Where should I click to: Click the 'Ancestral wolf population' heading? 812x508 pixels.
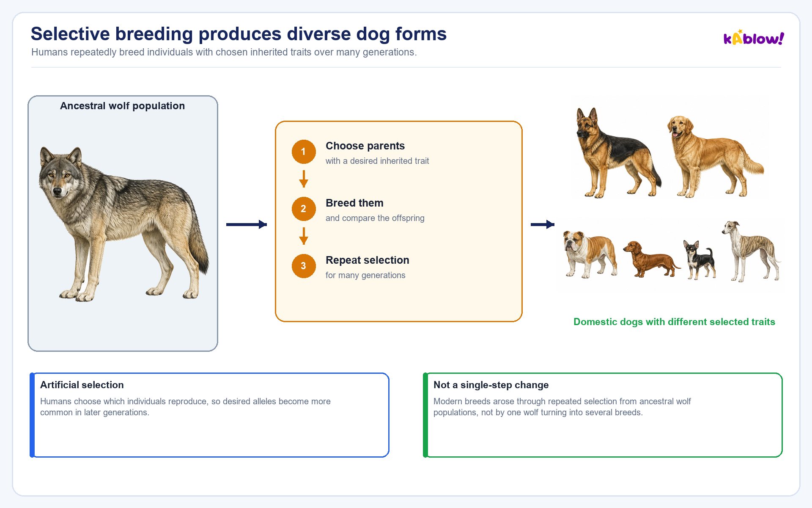point(122,106)
